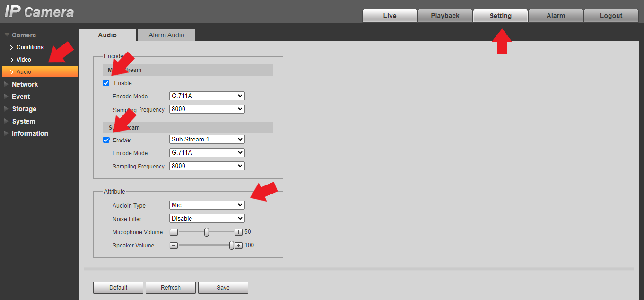
Task: Open Main Stream Sampling Frequency dropdown
Action: [207, 109]
